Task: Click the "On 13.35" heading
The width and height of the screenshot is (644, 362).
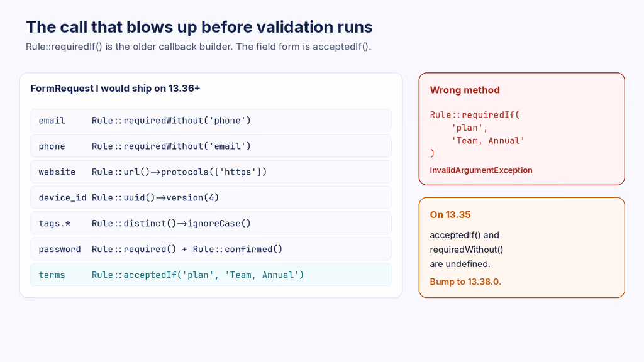Action: (x=450, y=215)
